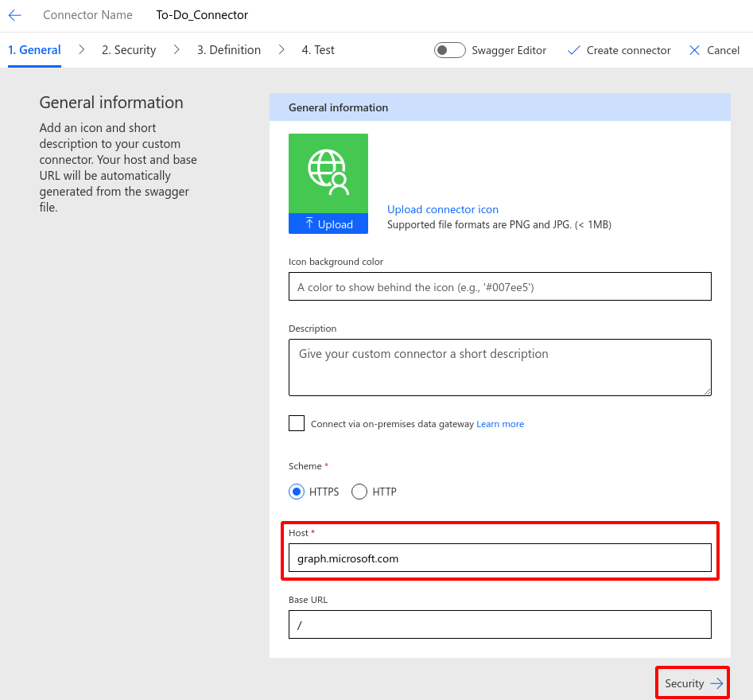Cancel connector creation

[x=714, y=50]
